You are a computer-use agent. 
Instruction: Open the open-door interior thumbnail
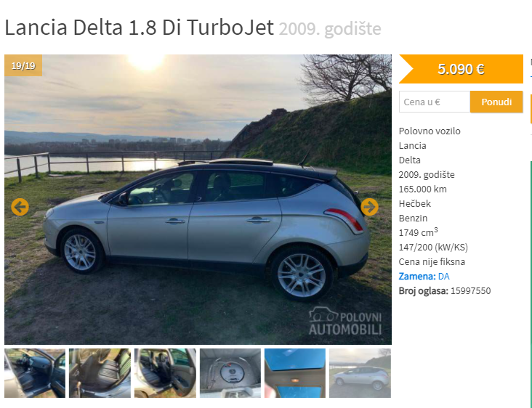click(35, 372)
